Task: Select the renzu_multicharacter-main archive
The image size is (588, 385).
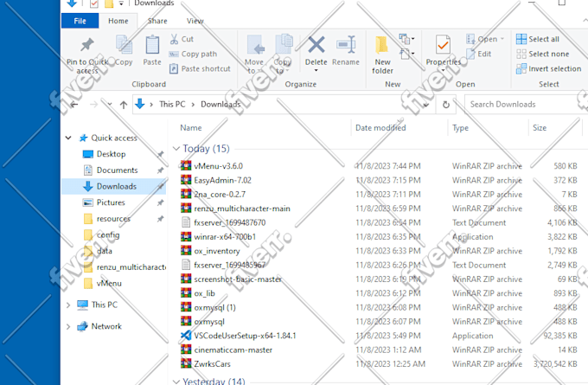Action: coord(242,209)
